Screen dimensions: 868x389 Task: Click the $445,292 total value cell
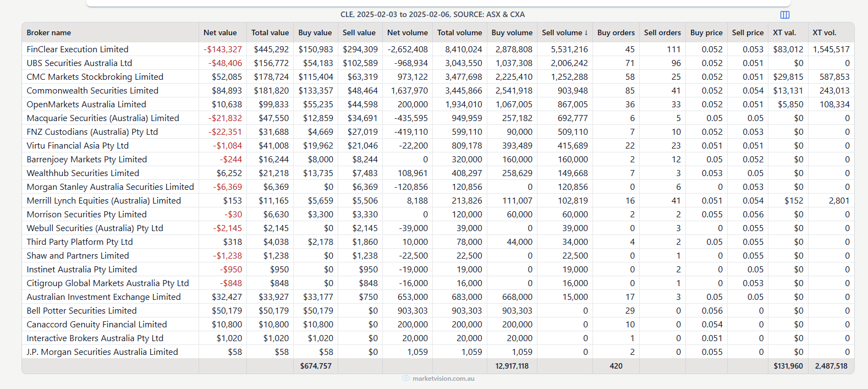[x=271, y=49]
